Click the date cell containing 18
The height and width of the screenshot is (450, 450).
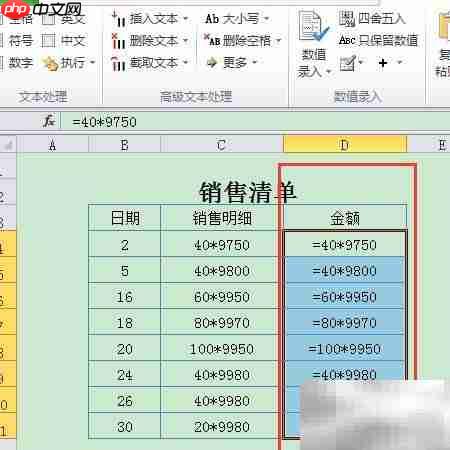tap(125, 323)
